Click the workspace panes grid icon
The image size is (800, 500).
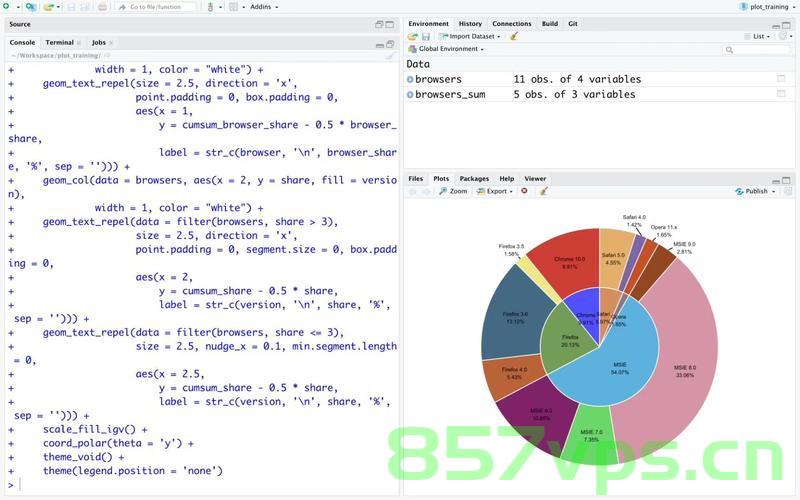coord(233,7)
